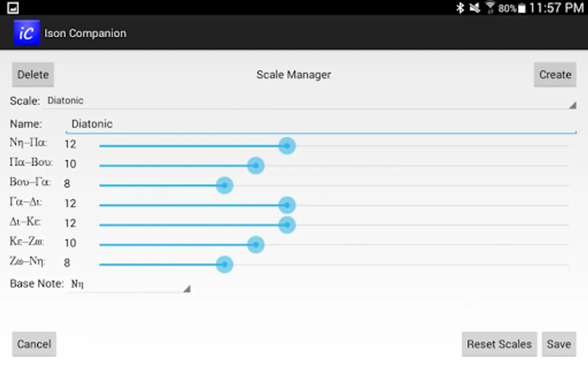This screenshot has height=368, width=588.
Task: Click the Delete button
Action: (33, 75)
